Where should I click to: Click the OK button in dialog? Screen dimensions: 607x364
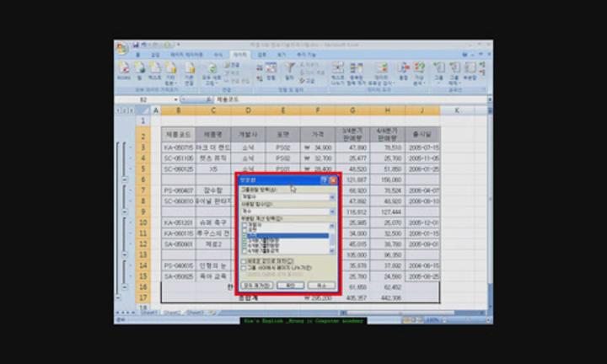pos(290,286)
